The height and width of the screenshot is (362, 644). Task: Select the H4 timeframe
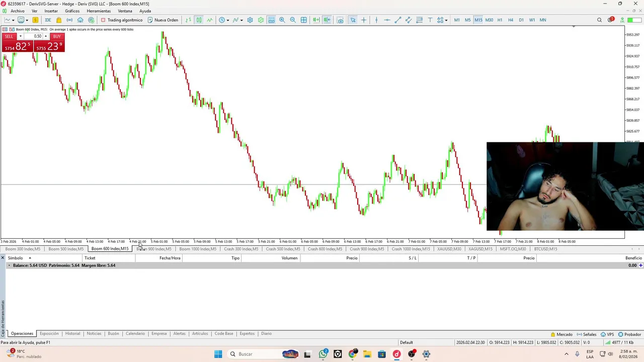pyautogui.click(x=511, y=20)
